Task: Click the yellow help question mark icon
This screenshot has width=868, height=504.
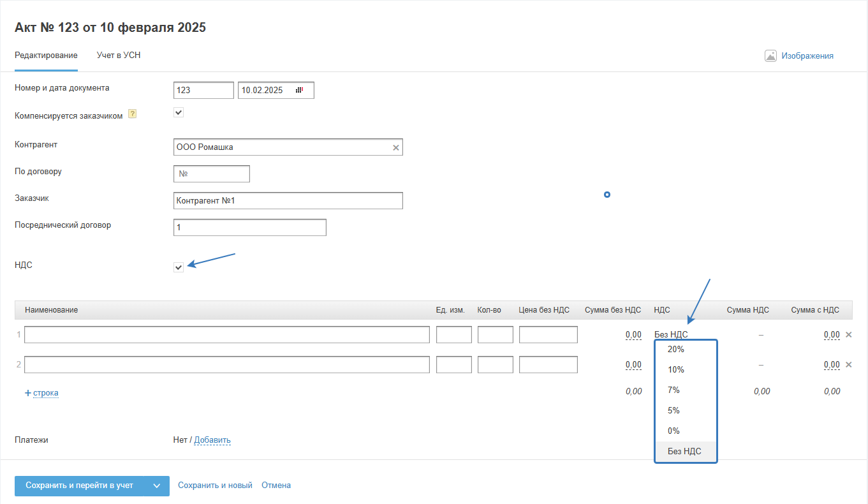Action: pyautogui.click(x=132, y=114)
